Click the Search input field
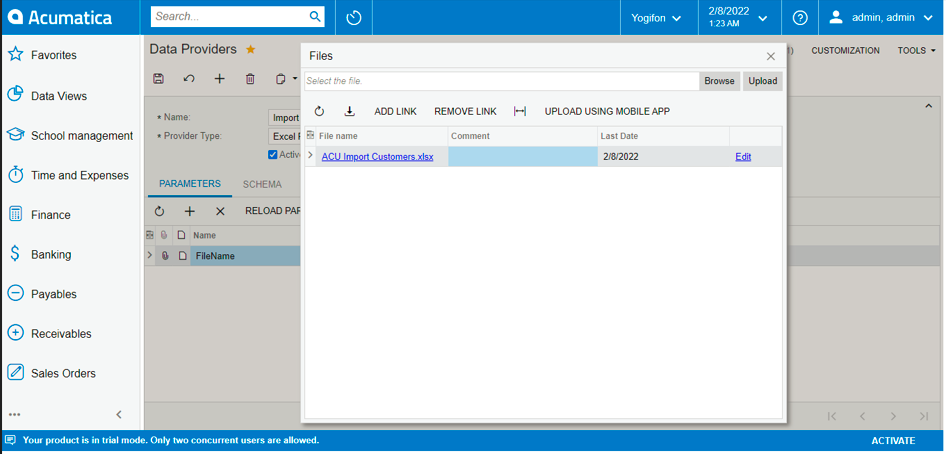 coord(229,17)
